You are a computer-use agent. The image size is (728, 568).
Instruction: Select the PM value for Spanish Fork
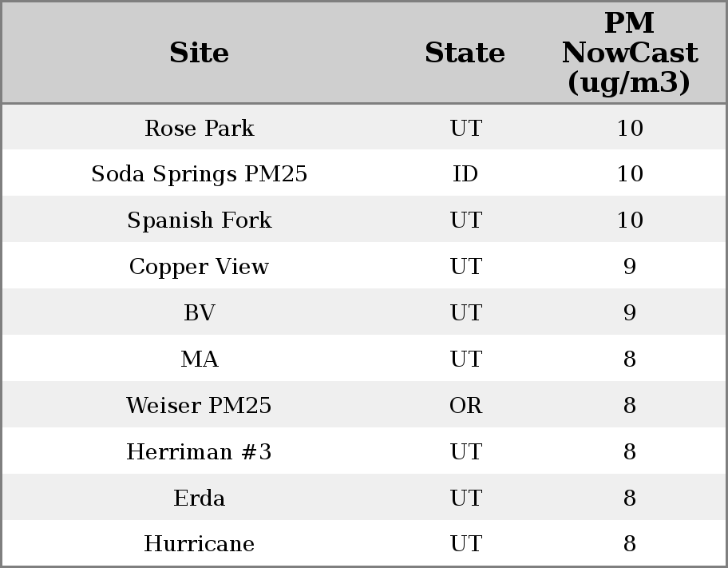click(x=630, y=220)
